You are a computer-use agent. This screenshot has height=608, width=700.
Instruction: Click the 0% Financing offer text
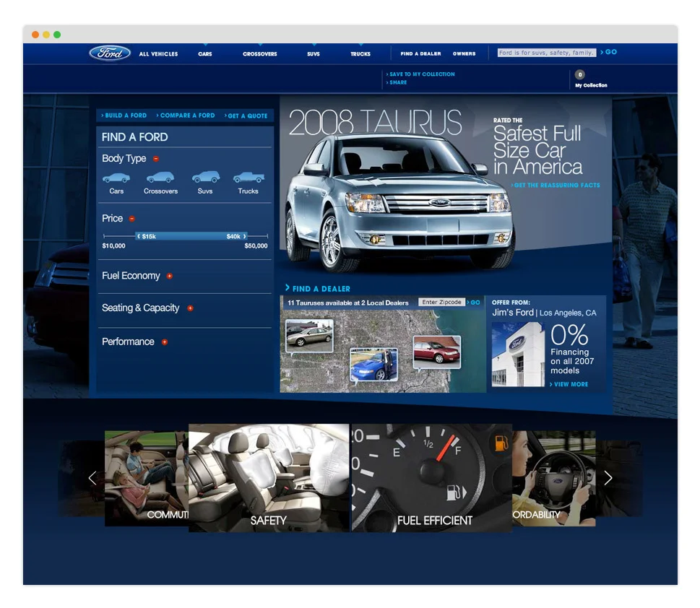click(572, 349)
